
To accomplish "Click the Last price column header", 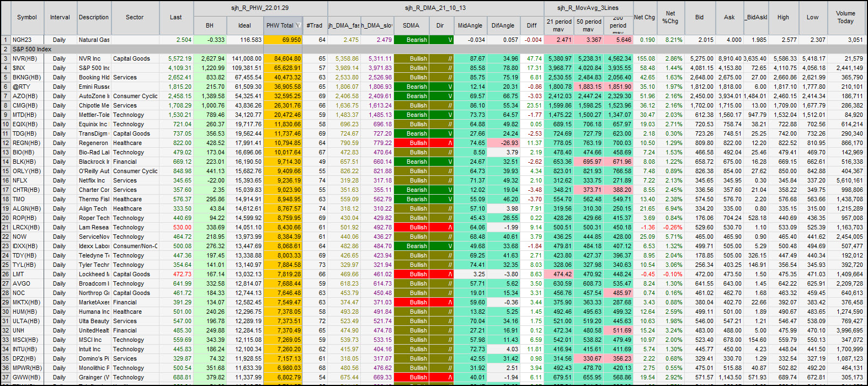I will click(x=176, y=17).
